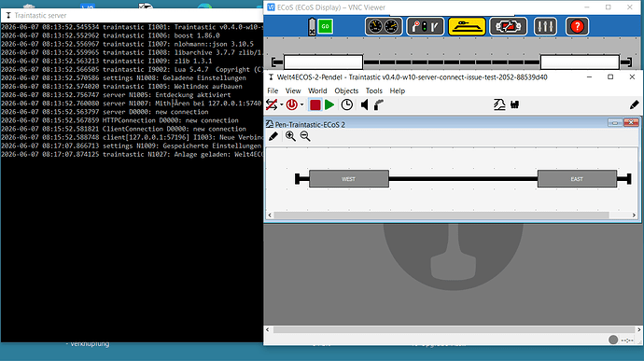The height and width of the screenshot is (361, 644).
Task: Click the board horizontal scrollbar thumb
Action: click(x=441, y=215)
